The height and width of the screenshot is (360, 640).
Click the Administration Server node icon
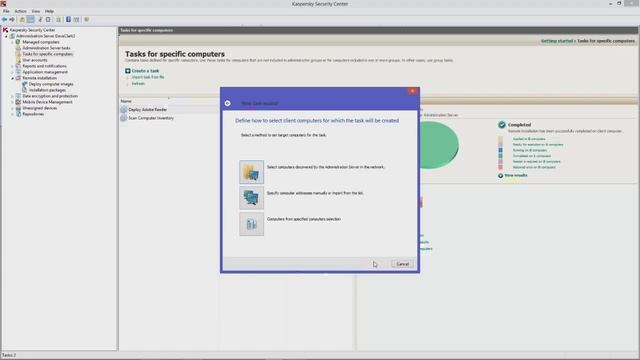[12, 36]
